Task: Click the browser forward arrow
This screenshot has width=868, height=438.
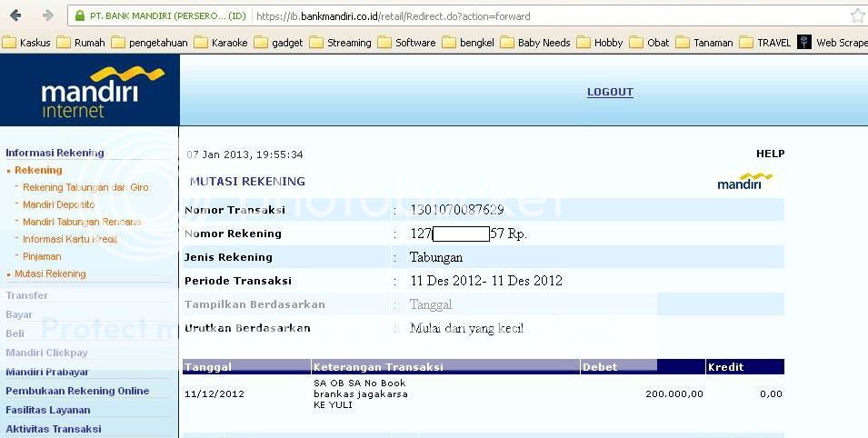Action: pos(48,15)
